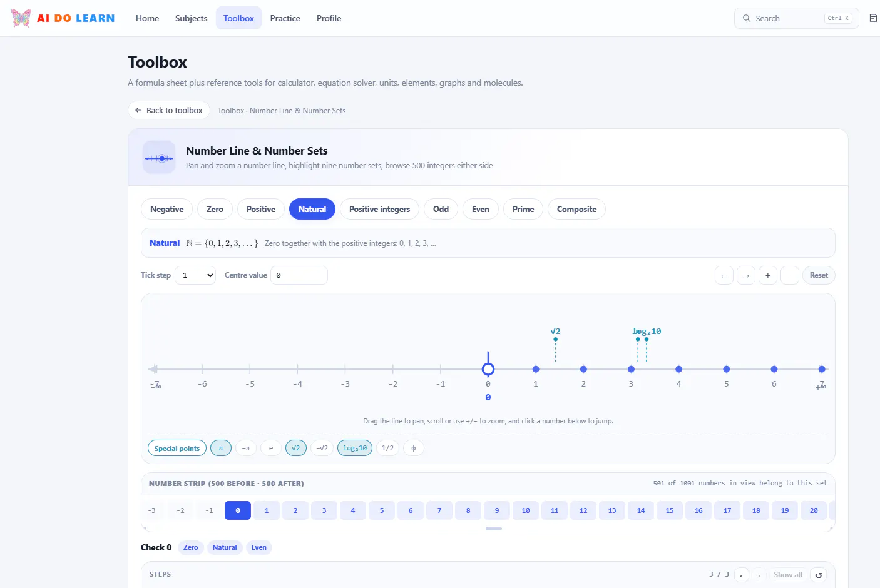
Task: Toggle the e special point chip
Action: tap(270, 448)
